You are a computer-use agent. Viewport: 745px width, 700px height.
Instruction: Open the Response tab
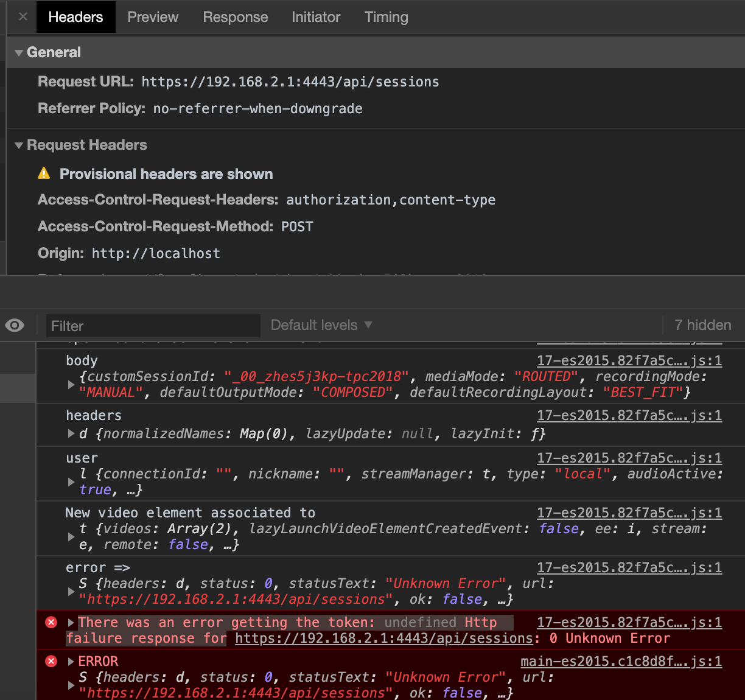235,17
